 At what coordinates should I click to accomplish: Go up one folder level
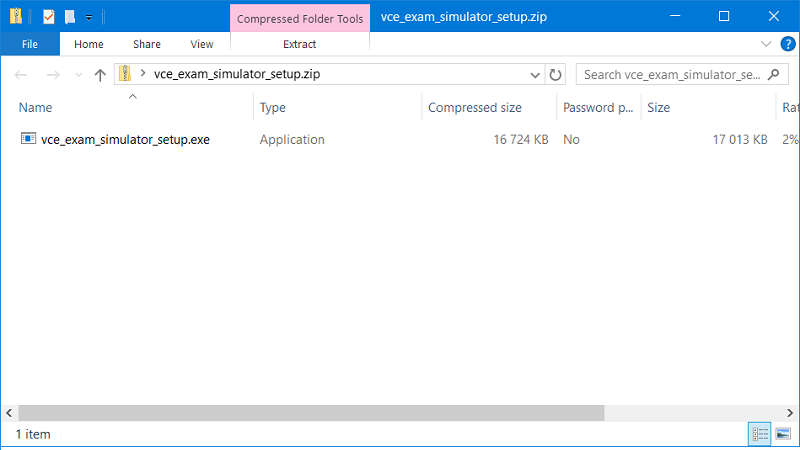coord(100,75)
